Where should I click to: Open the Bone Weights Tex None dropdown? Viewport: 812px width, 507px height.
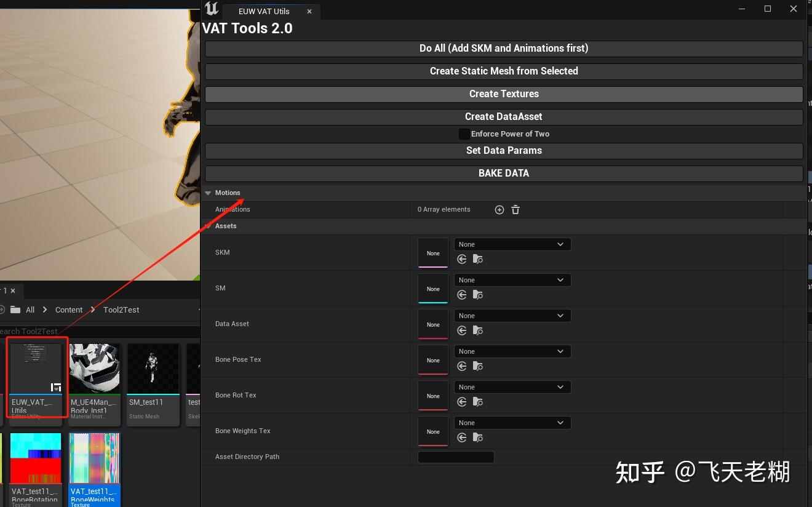[512, 423]
